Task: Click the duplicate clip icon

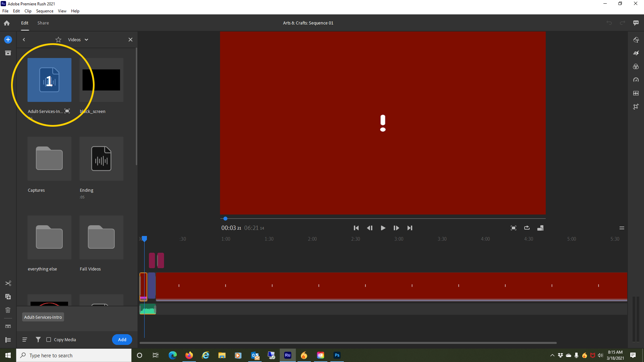Action: 8,297
